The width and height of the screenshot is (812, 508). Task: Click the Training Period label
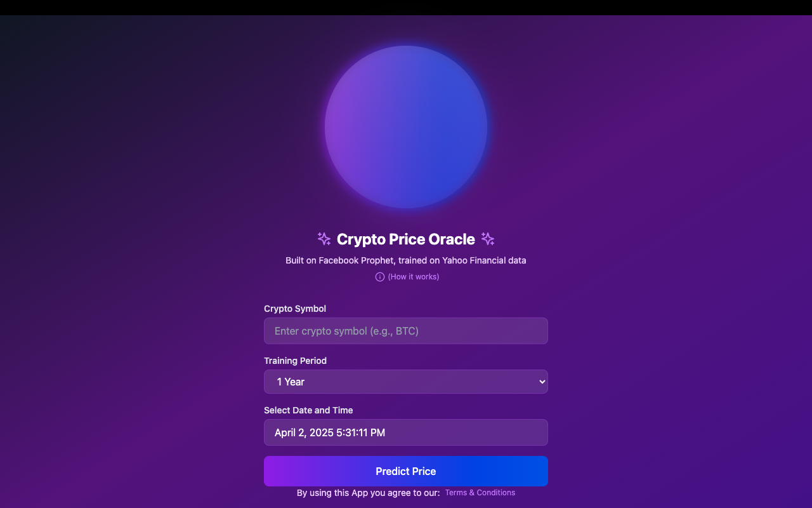pyautogui.click(x=295, y=361)
